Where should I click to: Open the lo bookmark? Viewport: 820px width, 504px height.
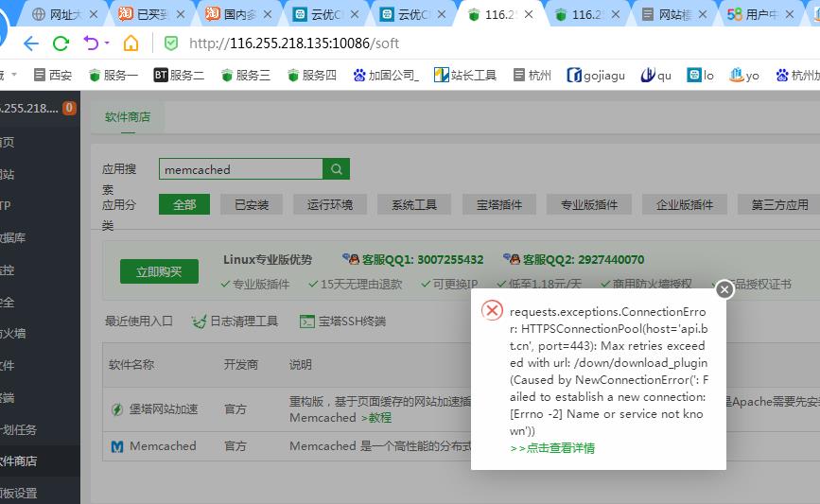tap(700, 76)
